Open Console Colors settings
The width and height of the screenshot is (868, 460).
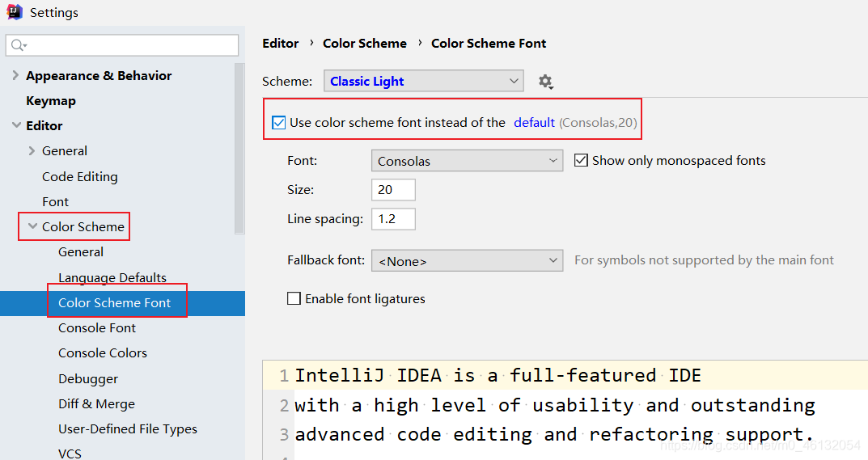click(103, 352)
